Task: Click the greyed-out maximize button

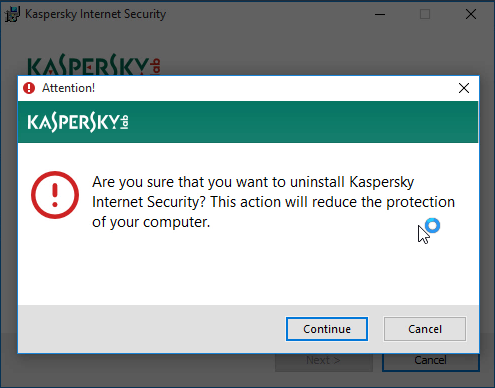Action: coord(425,14)
